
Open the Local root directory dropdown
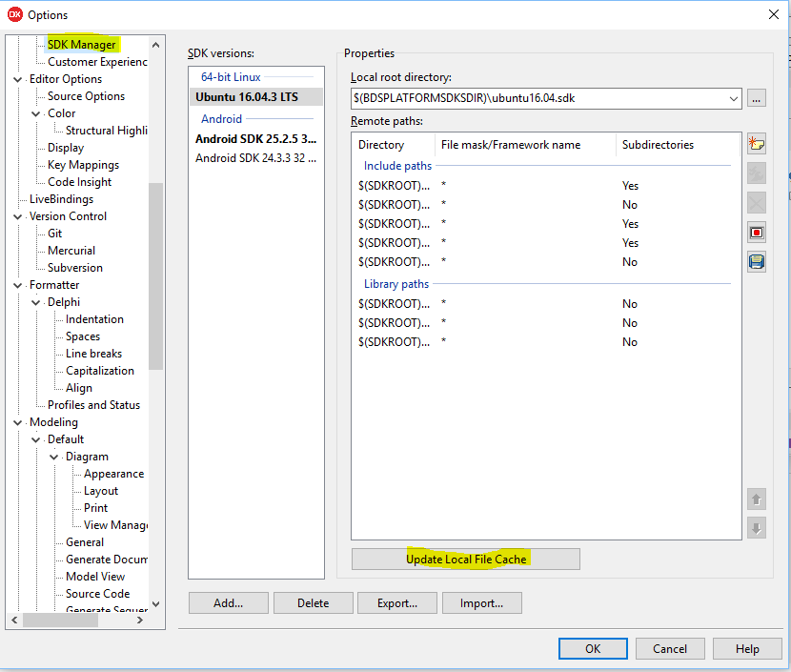tap(734, 99)
